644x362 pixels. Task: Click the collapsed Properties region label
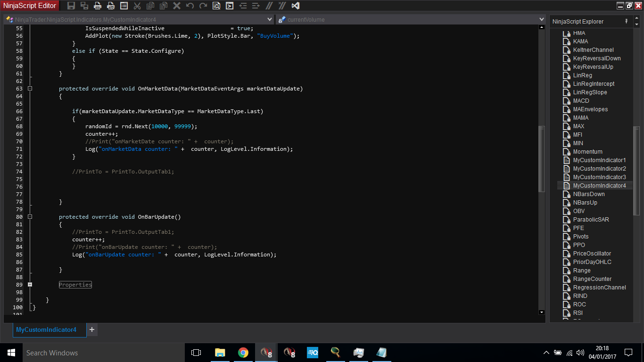tap(75, 285)
